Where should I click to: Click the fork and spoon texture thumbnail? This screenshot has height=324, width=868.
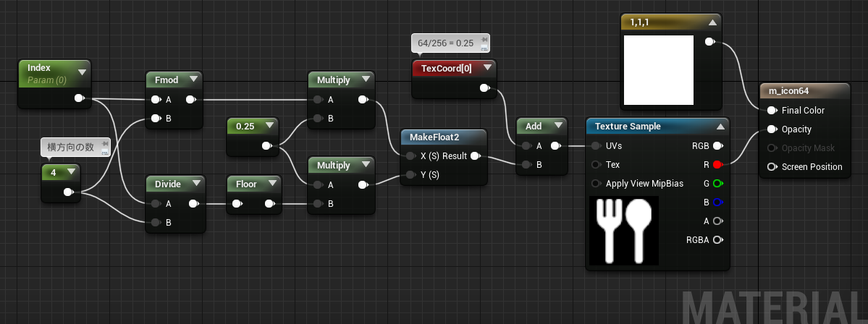tap(624, 231)
